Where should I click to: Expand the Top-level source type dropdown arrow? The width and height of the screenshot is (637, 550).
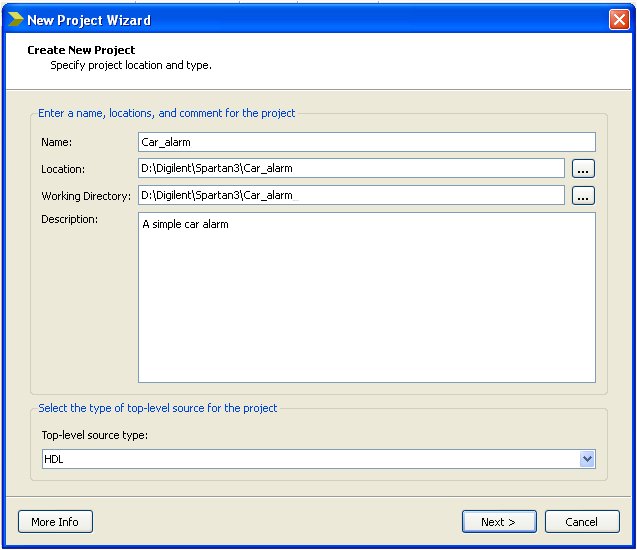point(587,459)
